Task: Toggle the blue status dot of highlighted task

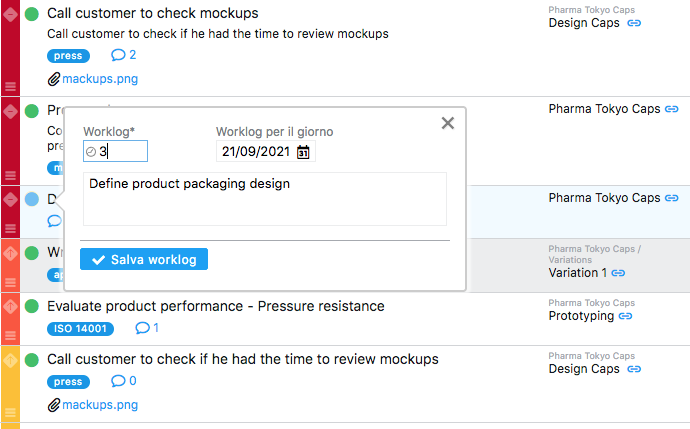Action: [x=32, y=199]
